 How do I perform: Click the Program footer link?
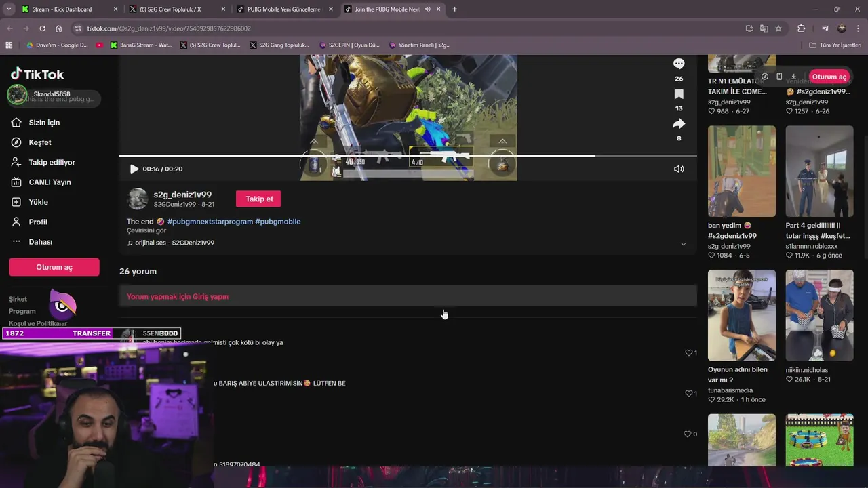pyautogui.click(x=22, y=311)
